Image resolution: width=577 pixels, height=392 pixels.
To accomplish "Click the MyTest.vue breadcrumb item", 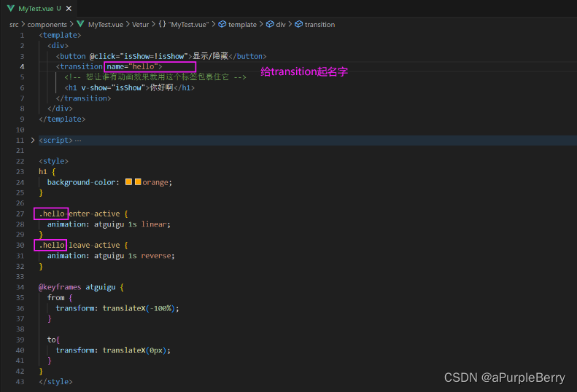I will click(106, 25).
